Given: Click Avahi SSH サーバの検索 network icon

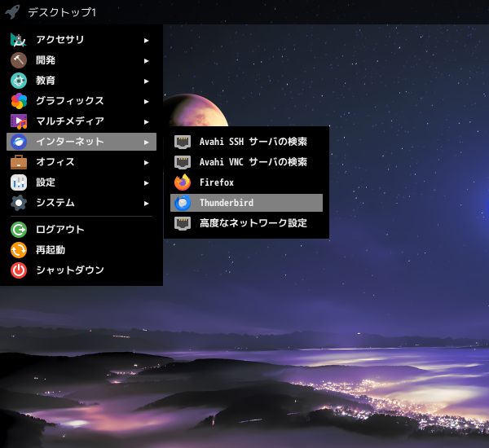Looking at the screenshot, I should [183, 142].
